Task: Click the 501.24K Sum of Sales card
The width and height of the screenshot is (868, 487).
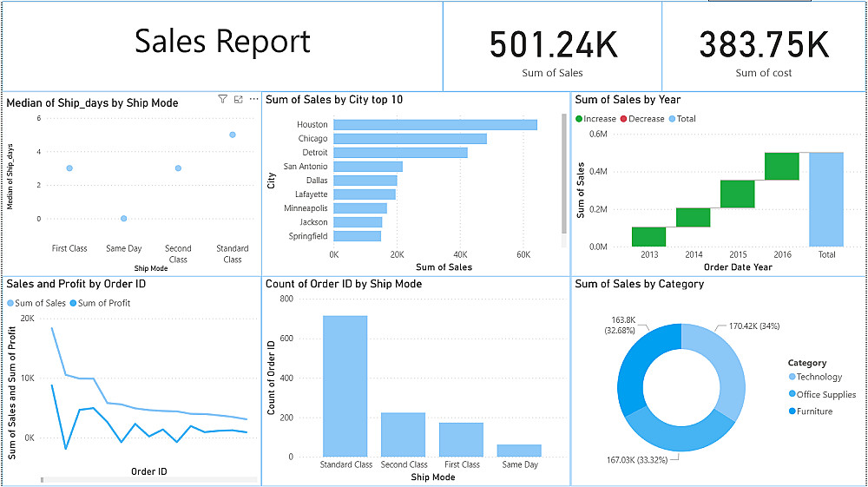Action: coord(552,46)
